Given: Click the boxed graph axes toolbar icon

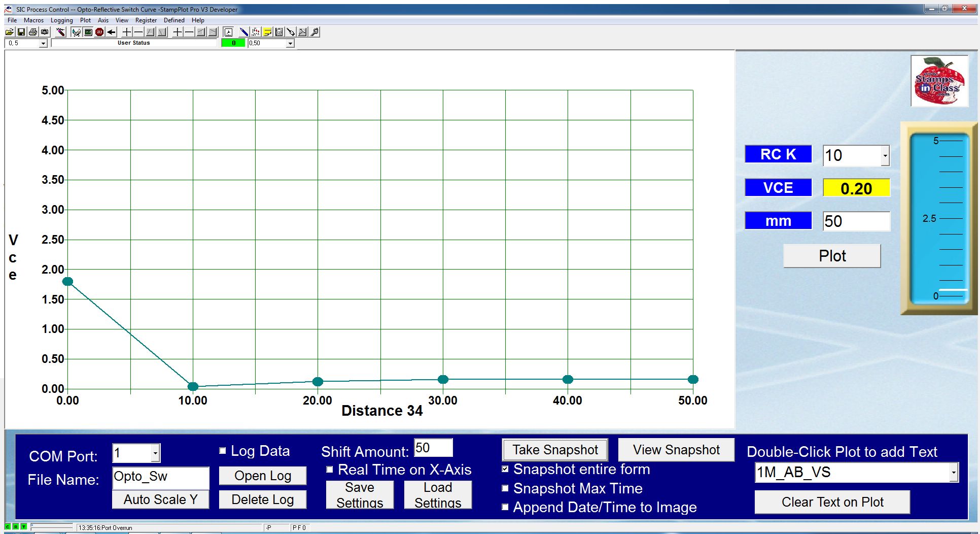Looking at the screenshot, I should coord(228,32).
